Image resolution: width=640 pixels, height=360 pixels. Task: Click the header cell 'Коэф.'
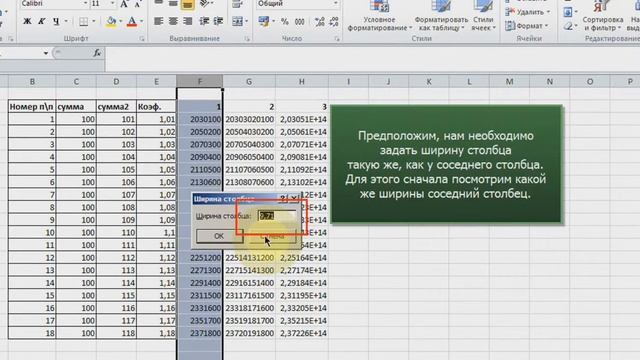point(156,107)
